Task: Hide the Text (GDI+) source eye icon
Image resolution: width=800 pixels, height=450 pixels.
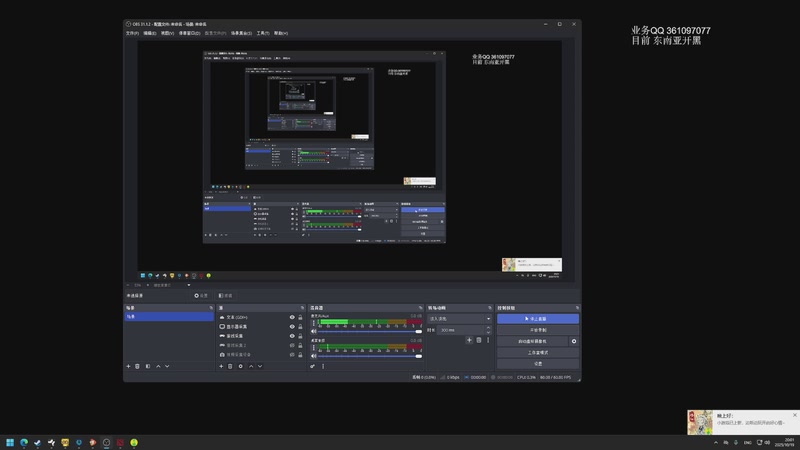Action: pyautogui.click(x=292, y=317)
